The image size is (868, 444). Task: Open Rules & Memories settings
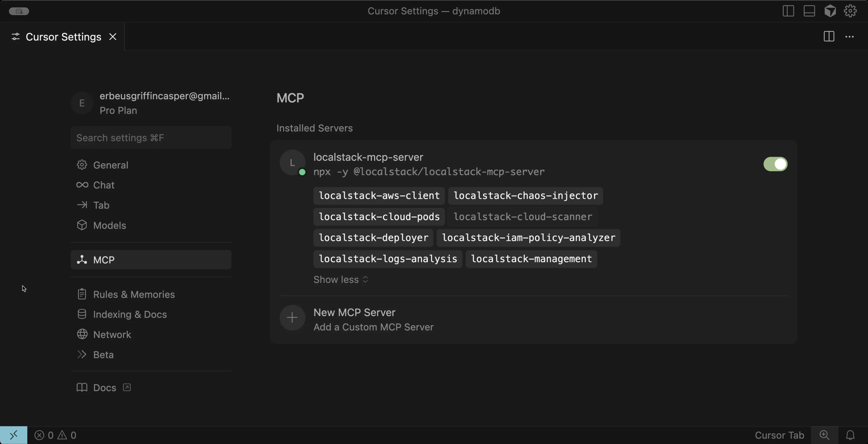pyautogui.click(x=134, y=294)
